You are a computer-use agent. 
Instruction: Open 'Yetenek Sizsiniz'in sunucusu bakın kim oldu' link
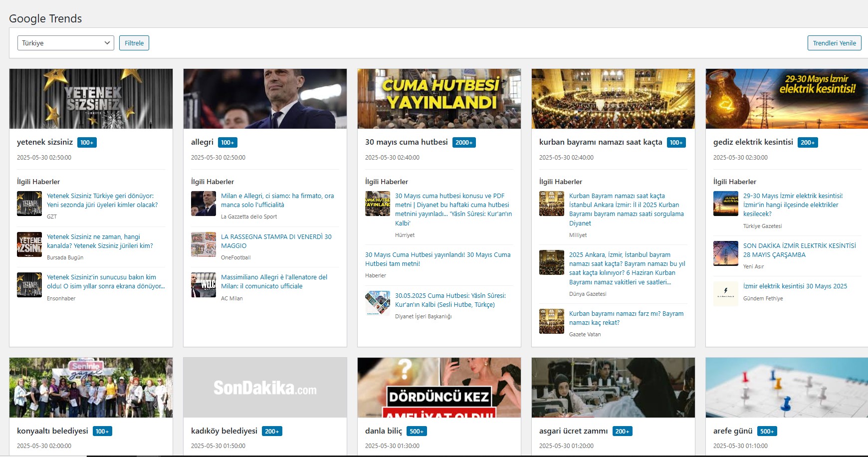[x=106, y=282]
